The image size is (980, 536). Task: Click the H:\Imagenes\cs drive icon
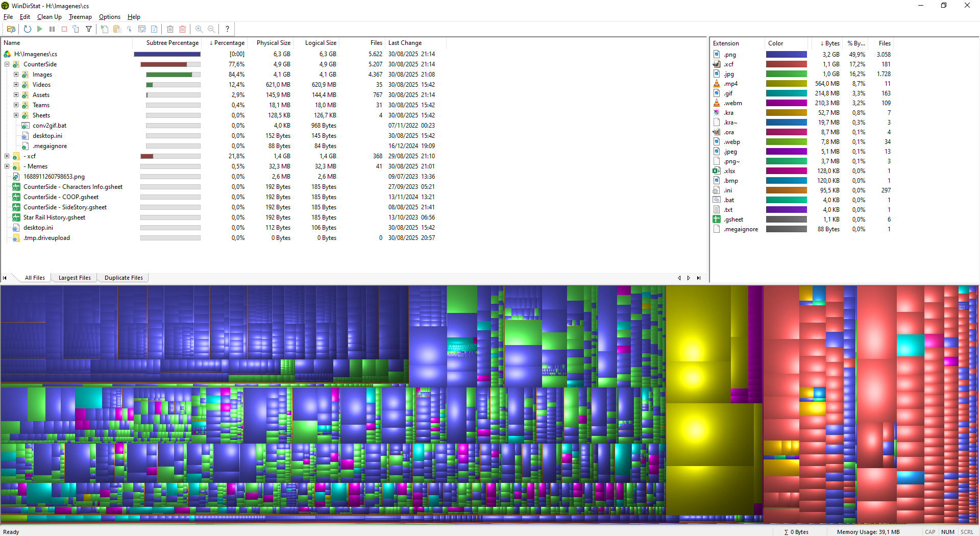point(7,54)
